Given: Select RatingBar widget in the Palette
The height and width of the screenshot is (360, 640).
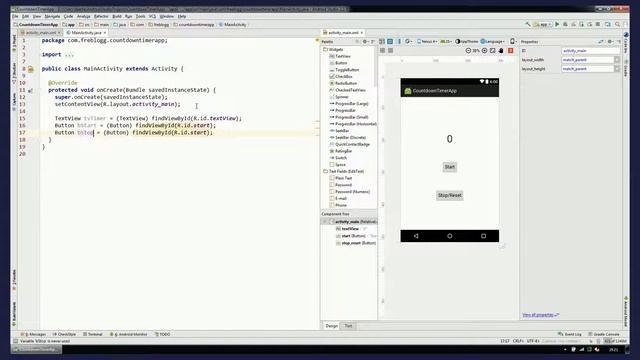Looking at the screenshot, I should [340, 151].
